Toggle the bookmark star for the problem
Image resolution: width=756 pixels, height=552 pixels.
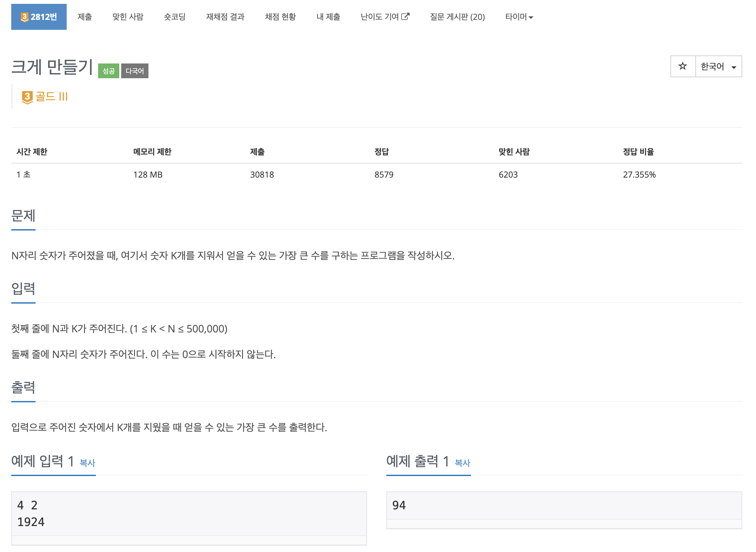683,66
